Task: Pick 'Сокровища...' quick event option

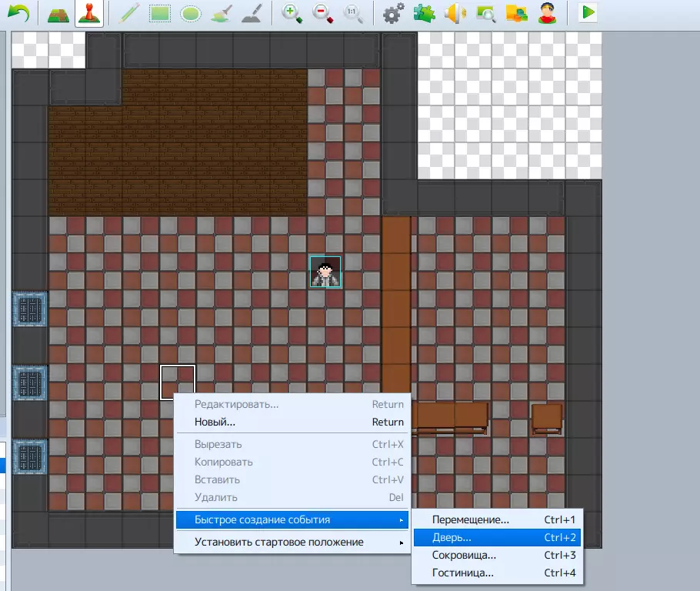Action: 464,555
